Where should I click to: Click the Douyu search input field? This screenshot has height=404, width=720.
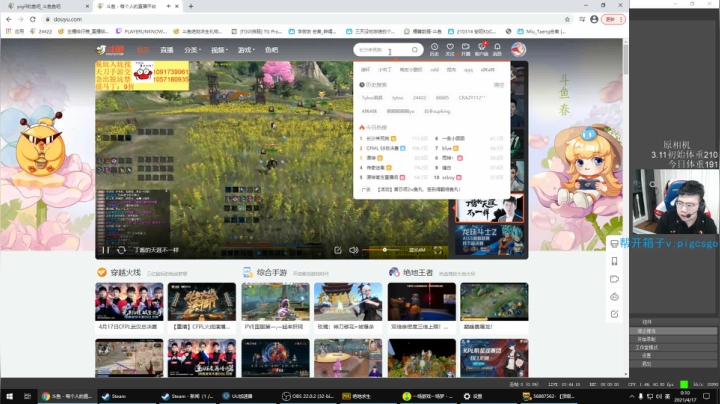tap(383, 50)
